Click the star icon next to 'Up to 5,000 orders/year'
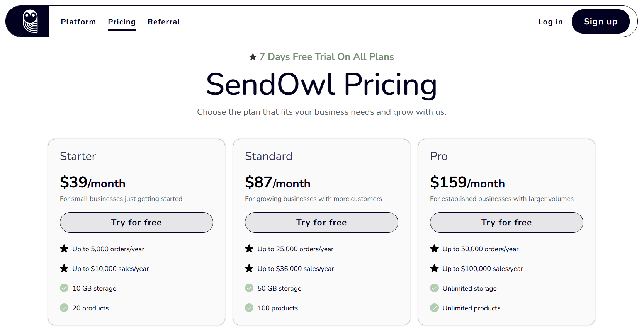 click(64, 249)
